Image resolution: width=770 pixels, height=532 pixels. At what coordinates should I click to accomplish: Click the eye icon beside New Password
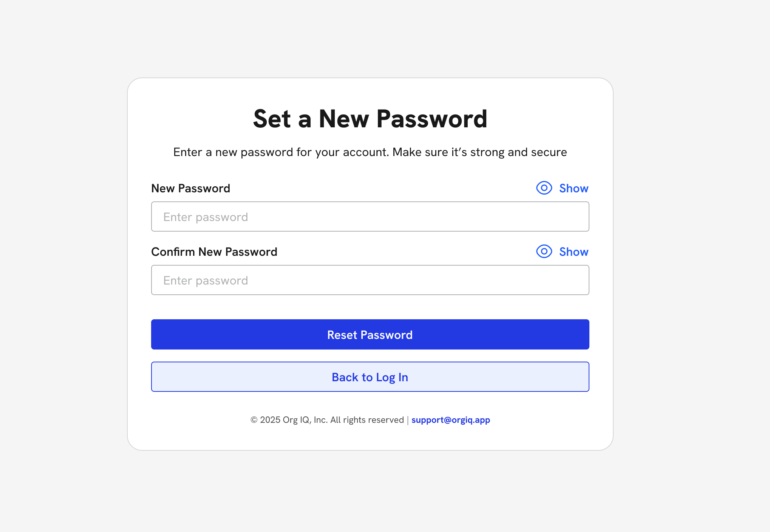click(544, 188)
